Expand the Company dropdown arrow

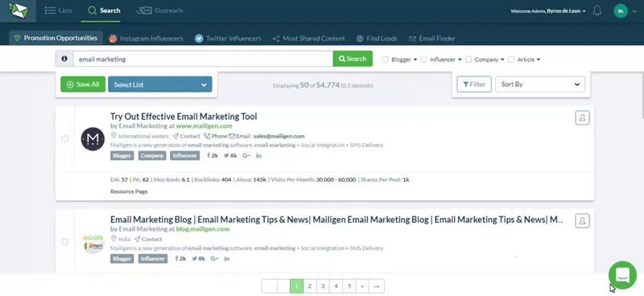[x=502, y=60]
